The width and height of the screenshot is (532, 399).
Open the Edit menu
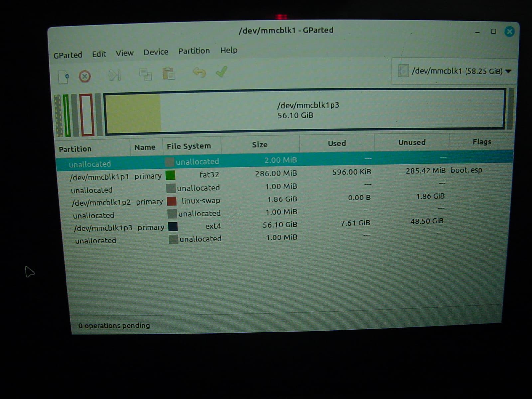(99, 54)
